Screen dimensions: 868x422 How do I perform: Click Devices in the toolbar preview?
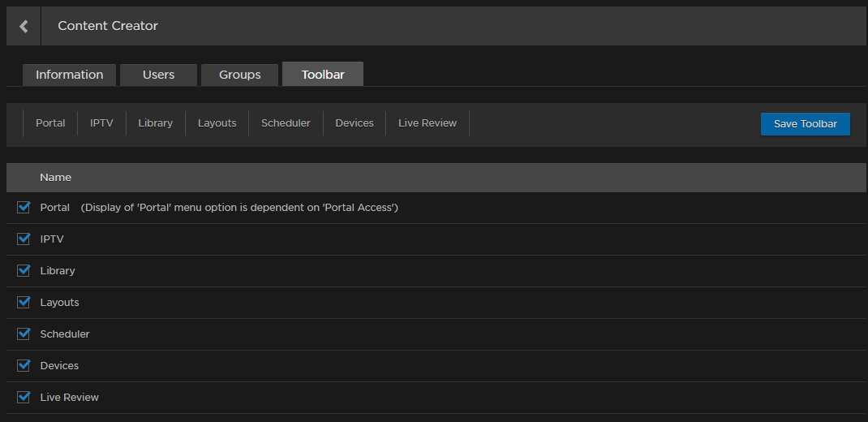tap(355, 123)
